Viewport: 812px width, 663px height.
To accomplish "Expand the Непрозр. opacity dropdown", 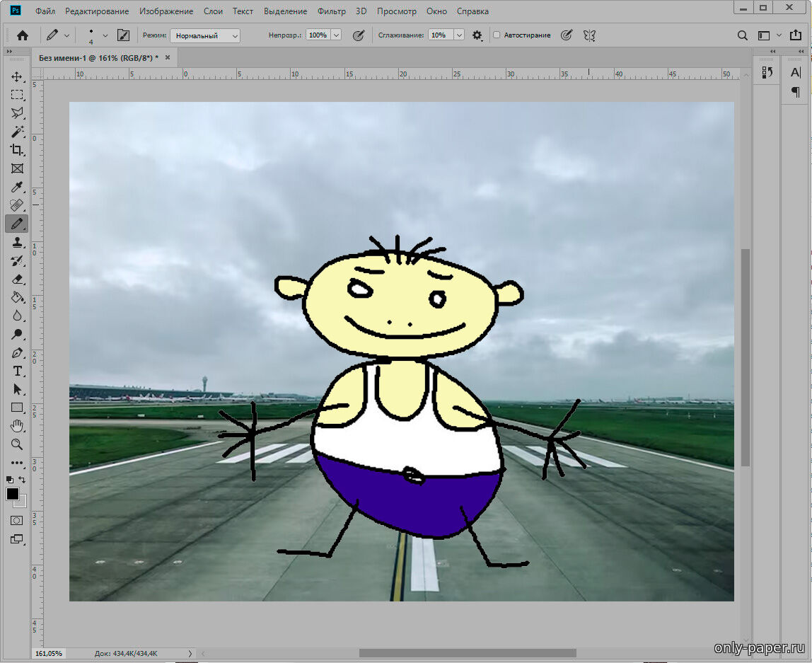I will [x=336, y=35].
